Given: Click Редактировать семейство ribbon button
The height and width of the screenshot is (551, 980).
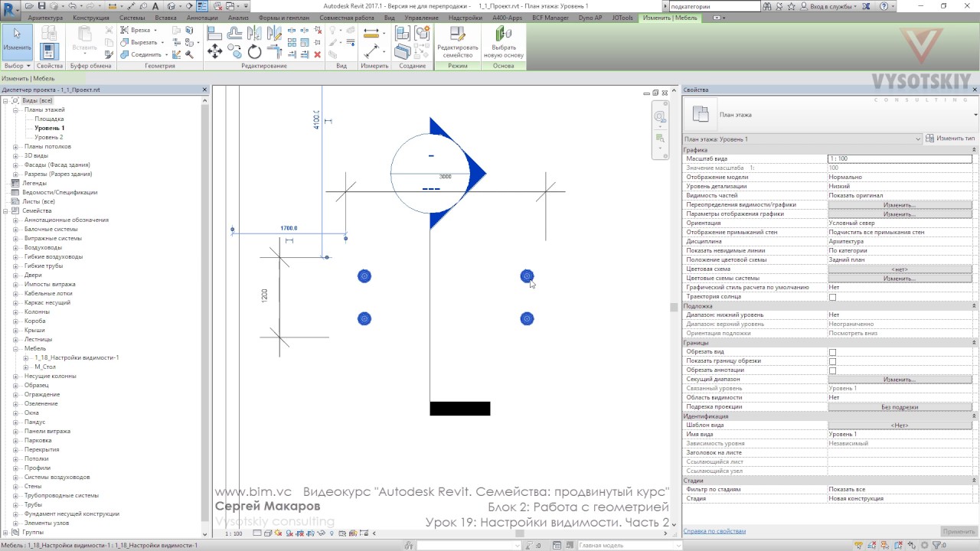Looking at the screenshot, I should (458, 42).
